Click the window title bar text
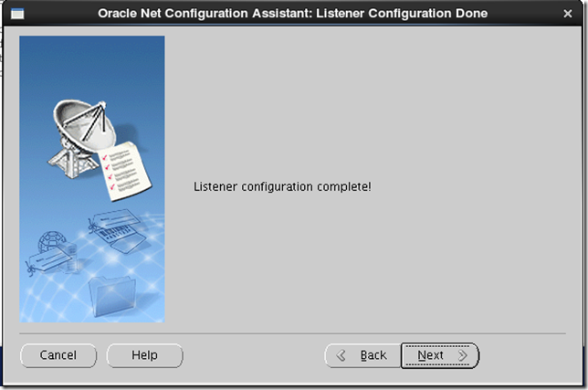Viewport: 588px width, 390px height. click(x=292, y=14)
